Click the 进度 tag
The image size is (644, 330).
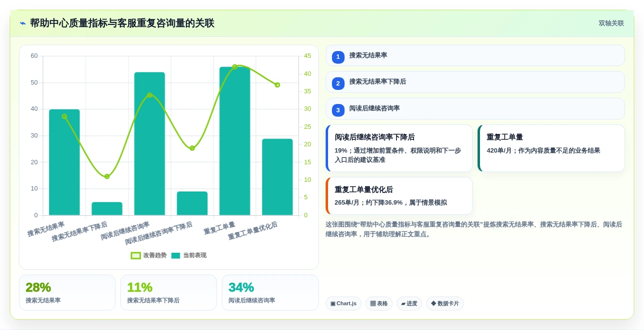click(409, 303)
